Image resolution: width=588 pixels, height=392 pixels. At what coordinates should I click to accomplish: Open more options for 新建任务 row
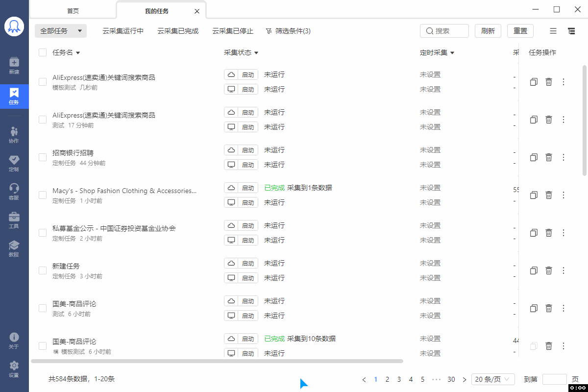(x=563, y=270)
